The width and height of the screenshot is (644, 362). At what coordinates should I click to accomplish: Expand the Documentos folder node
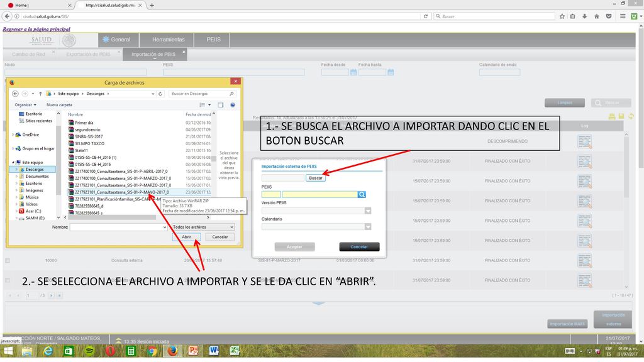(x=16, y=177)
